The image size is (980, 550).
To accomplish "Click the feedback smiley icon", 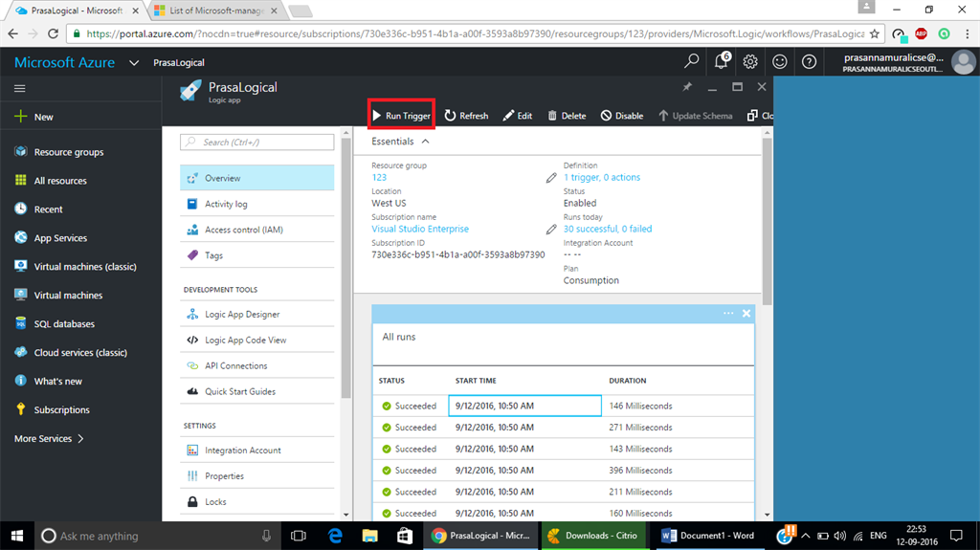I will (x=779, y=61).
